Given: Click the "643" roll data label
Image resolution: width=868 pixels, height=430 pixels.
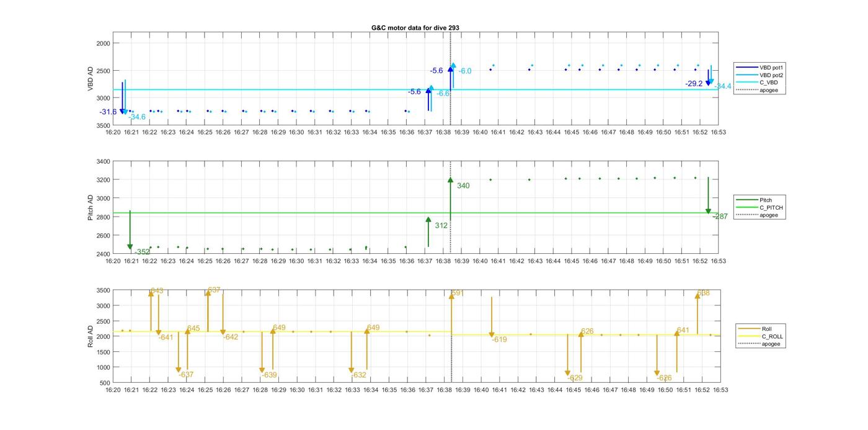Looking at the screenshot, I should pyautogui.click(x=157, y=290).
